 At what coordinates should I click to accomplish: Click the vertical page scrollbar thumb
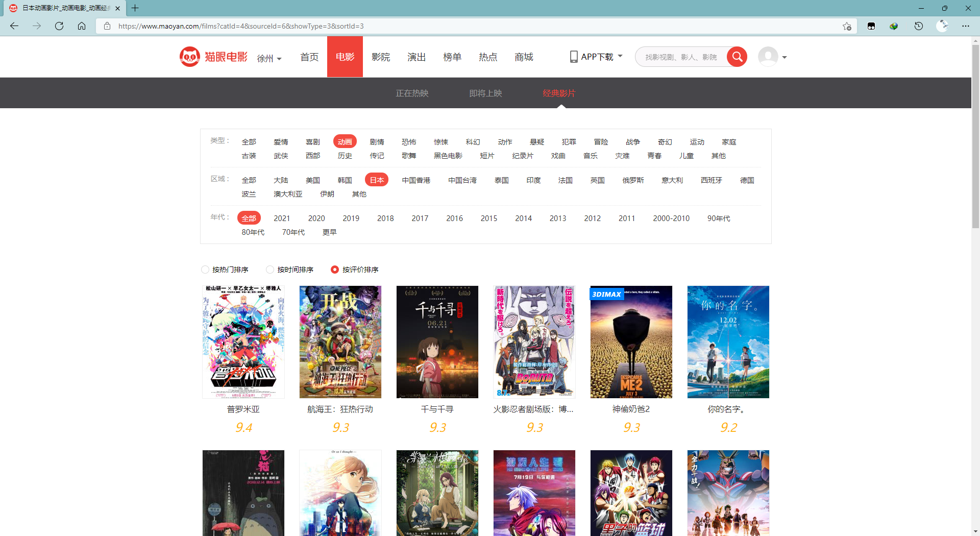pyautogui.click(x=975, y=136)
